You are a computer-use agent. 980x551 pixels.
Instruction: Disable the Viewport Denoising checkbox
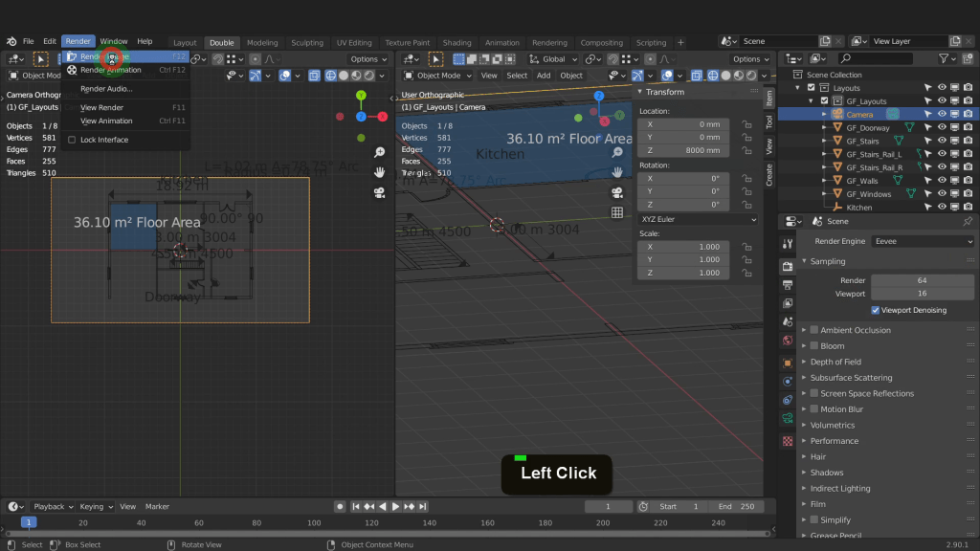(x=876, y=310)
